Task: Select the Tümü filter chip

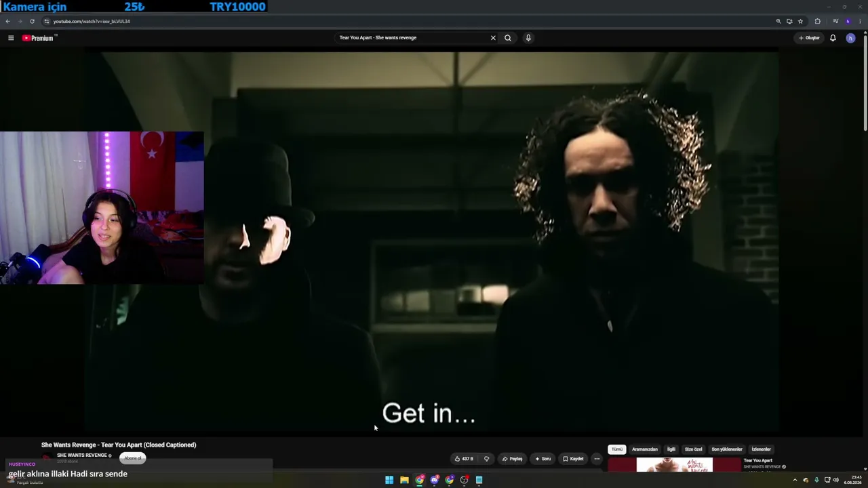Action: pyautogui.click(x=617, y=449)
